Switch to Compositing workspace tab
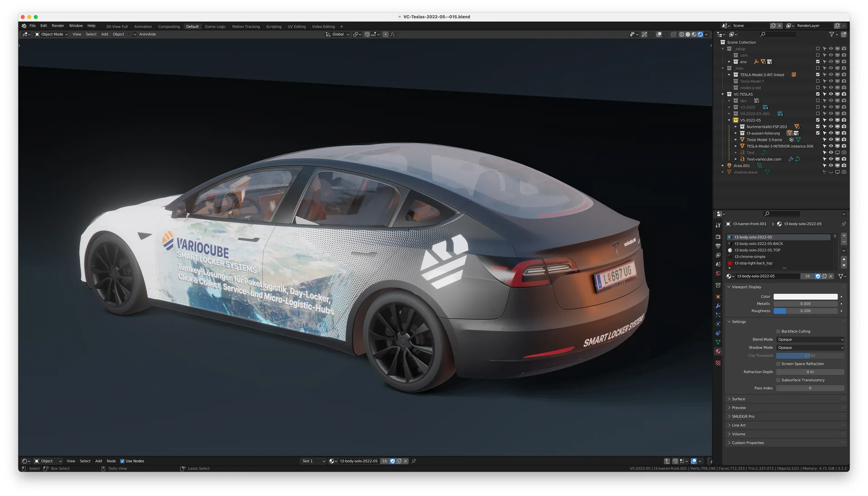868x496 pixels. coord(169,27)
